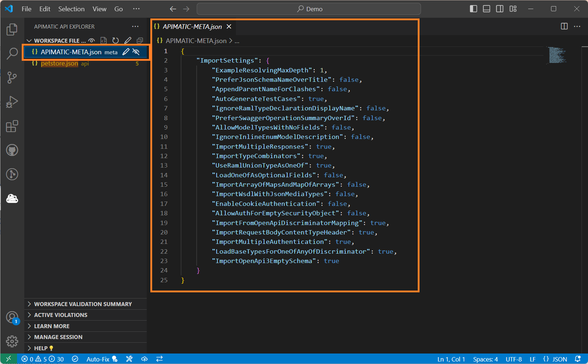Split the editor to the right
588x364 pixels.
point(564,26)
